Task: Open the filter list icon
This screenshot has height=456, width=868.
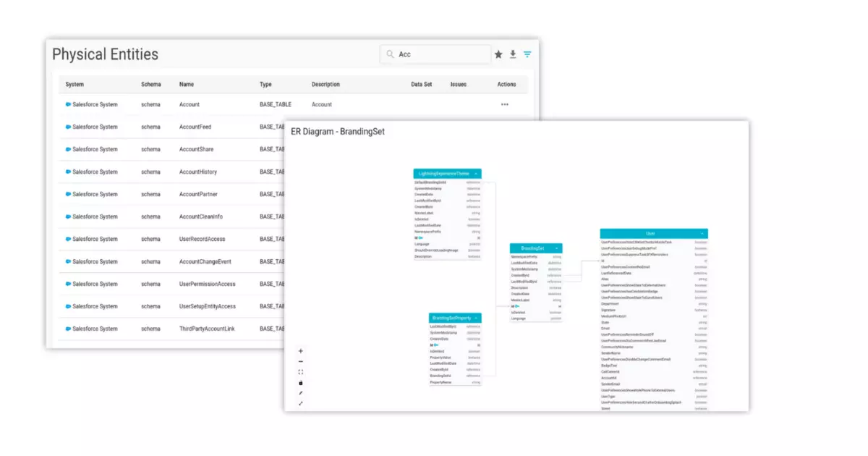Action: pyautogui.click(x=527, y=54)
